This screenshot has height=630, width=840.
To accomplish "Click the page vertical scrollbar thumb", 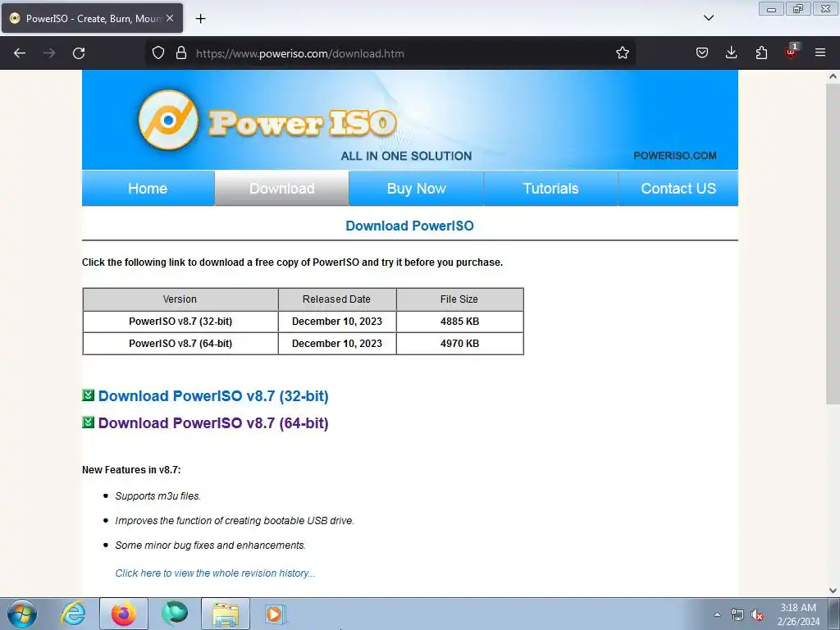I will (x=833, y=244).
